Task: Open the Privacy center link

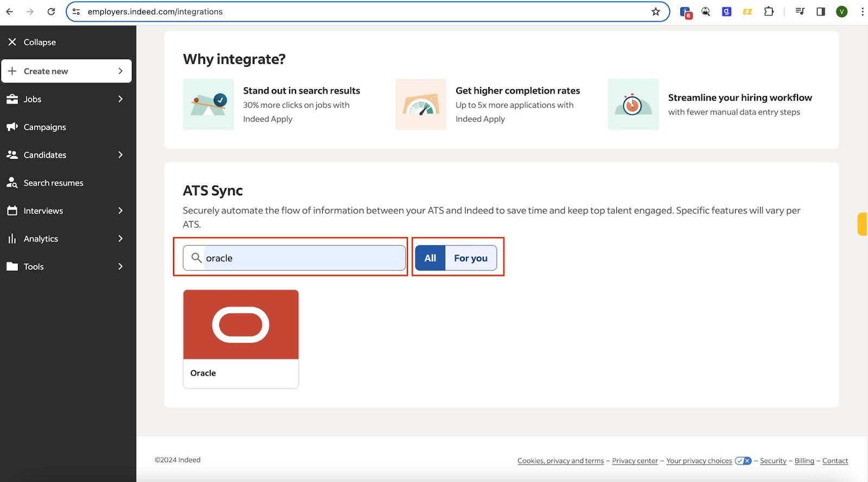Action: click(635, 461)
